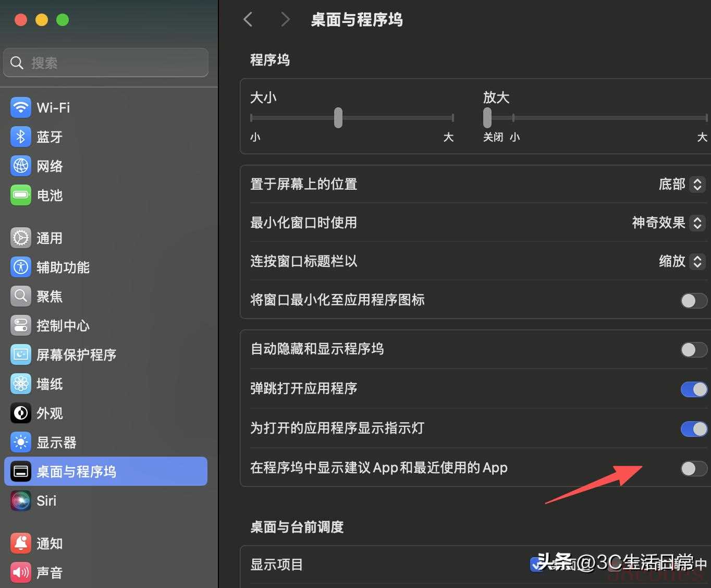This screenshot has height=588, width=711.
Task: Open the 蓝牙 Bluetooth settings icon
Action: click(21, 137)
